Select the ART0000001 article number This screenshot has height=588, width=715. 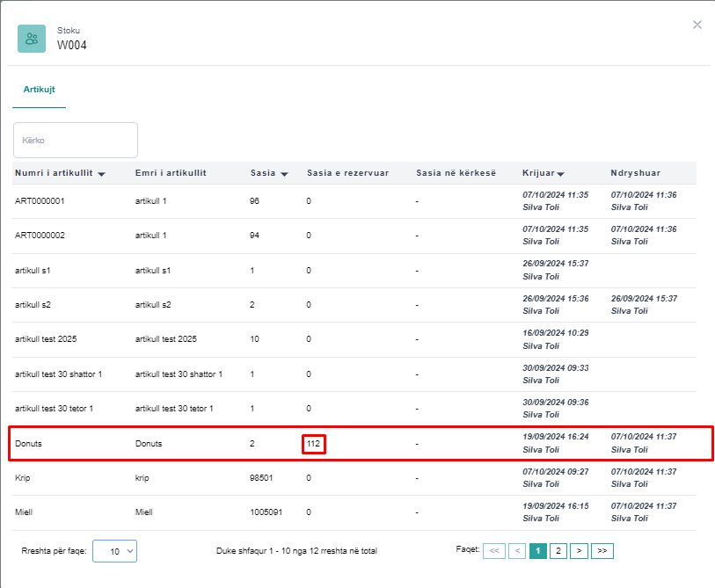[40, 200]
